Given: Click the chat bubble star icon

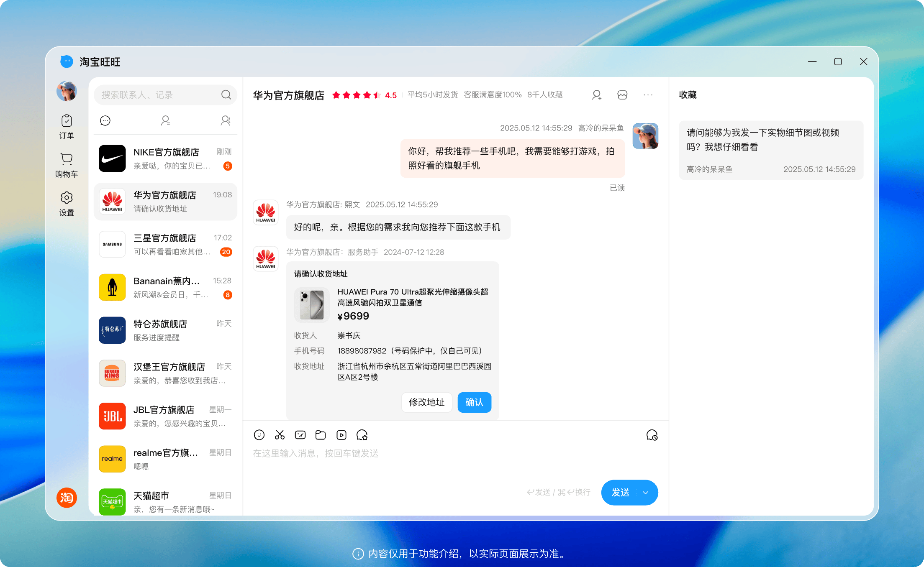Looking at the screenshot, I should pyautogui.click(x=362, y=435).
